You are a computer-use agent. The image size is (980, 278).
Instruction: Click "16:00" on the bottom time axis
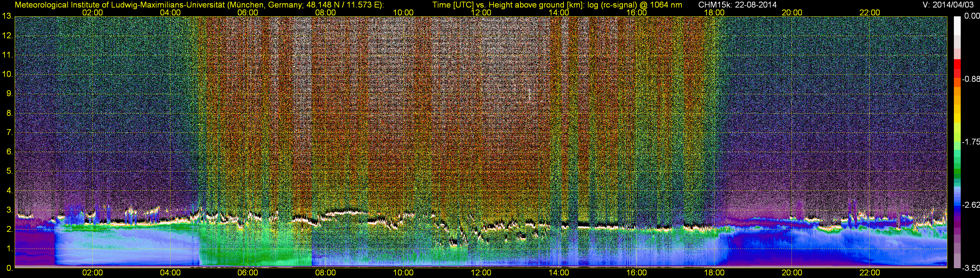tap(636, 273)
